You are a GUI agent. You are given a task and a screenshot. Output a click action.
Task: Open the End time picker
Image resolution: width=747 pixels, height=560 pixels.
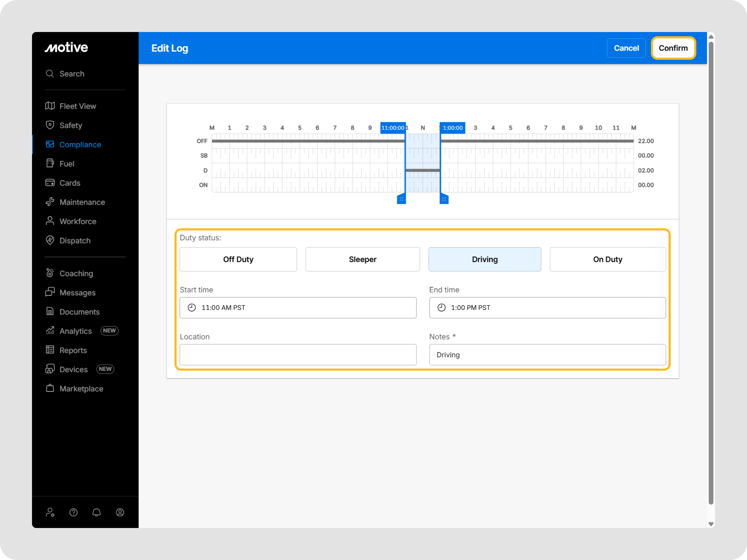(x=547, y=307)
